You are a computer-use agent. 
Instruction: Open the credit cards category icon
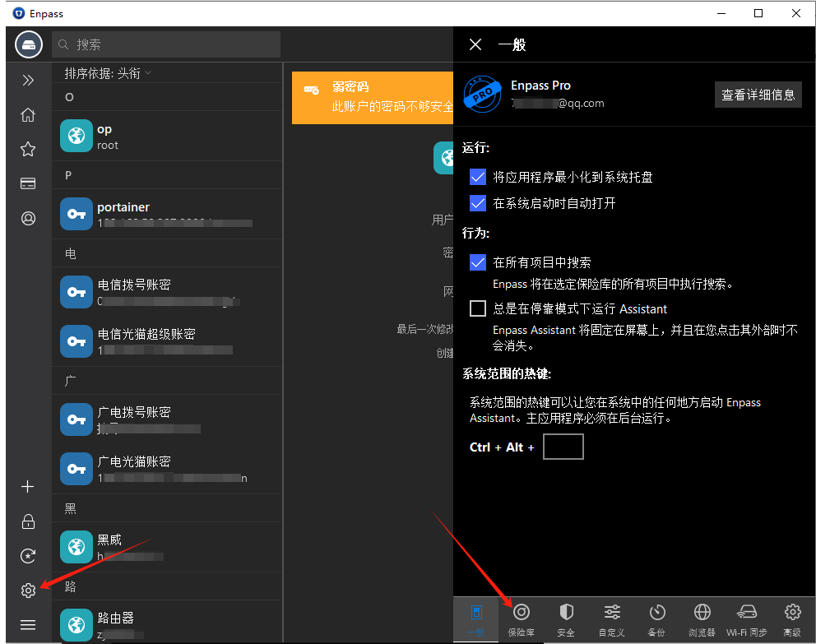pos(28,183)
